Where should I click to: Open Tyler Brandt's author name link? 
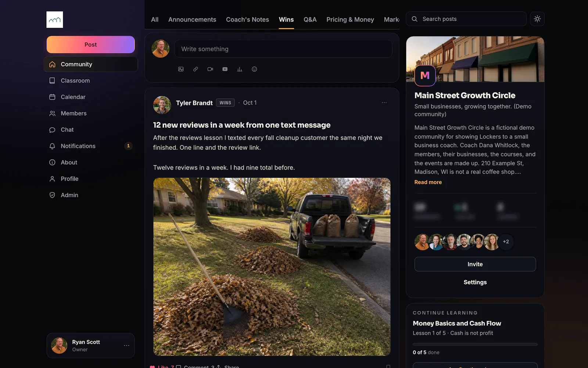tap(194, 103)
